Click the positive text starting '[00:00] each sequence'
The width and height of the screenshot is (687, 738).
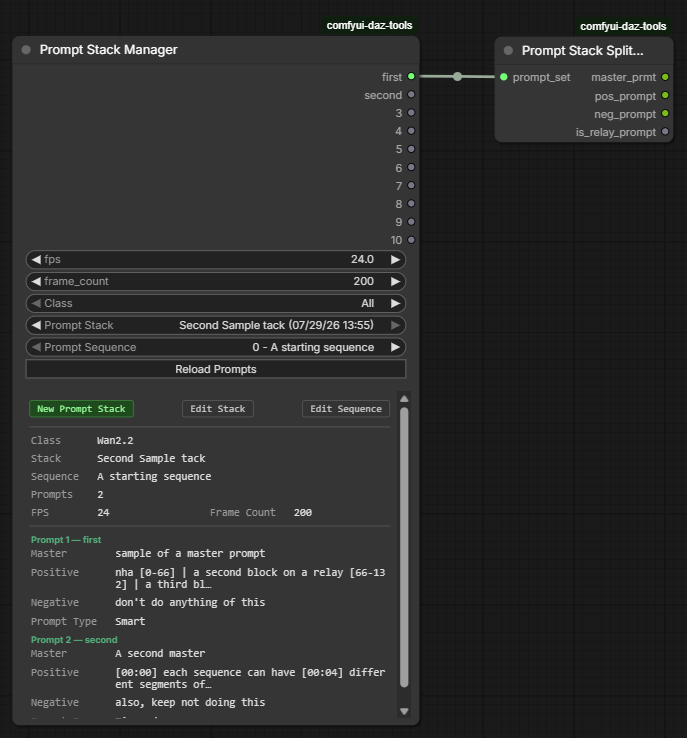point(250,678)
